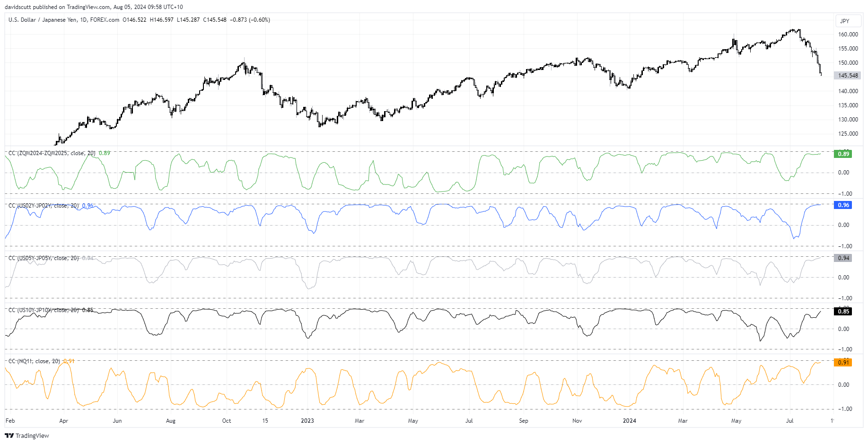Viewport: 868px width, 444px height.
Task: Click the Aug label on the time axis
Action: [x=171, y=421]
